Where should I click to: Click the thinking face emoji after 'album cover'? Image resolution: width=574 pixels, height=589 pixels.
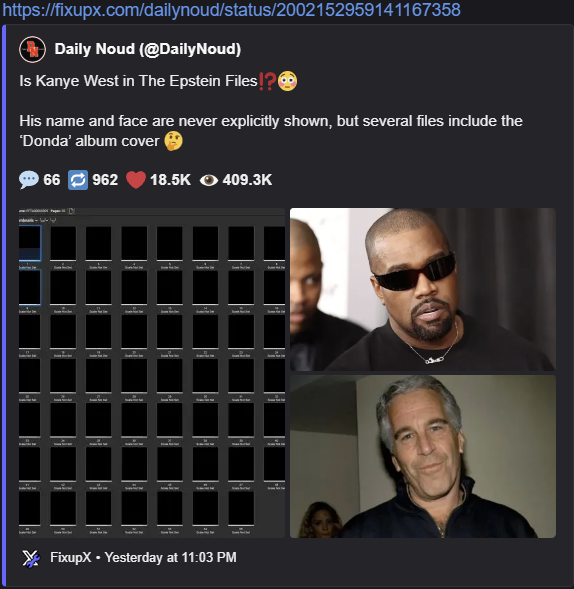174,141
